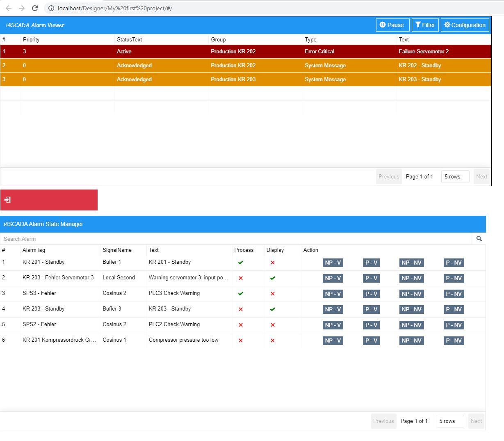The image size is (504, 441).
Task: Toggle Display cross for KR 201 - Standby
Action: 273,263
